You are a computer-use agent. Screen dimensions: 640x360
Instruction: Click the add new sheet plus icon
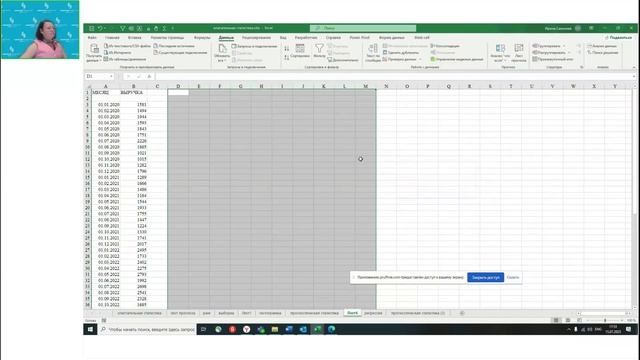point(462,313)
